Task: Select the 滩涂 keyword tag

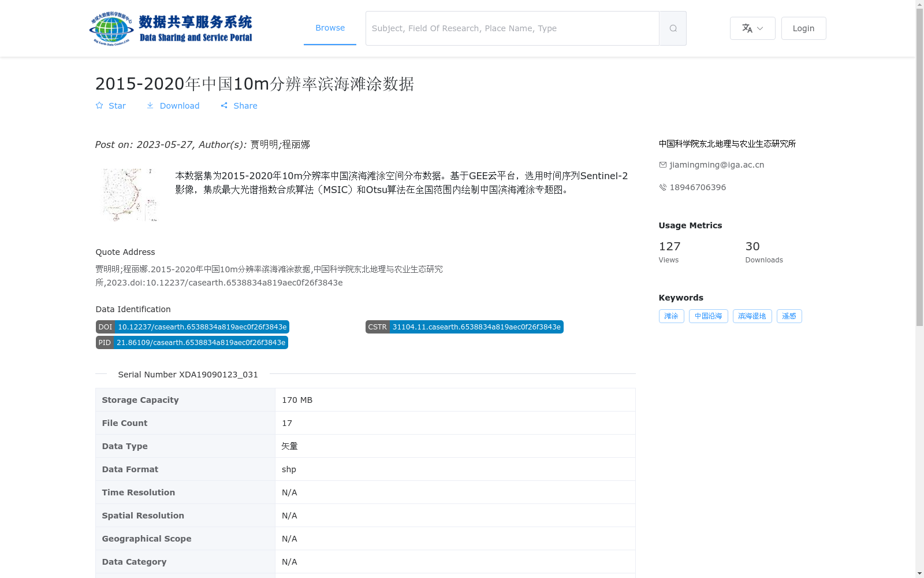Action: pos(671,316)
